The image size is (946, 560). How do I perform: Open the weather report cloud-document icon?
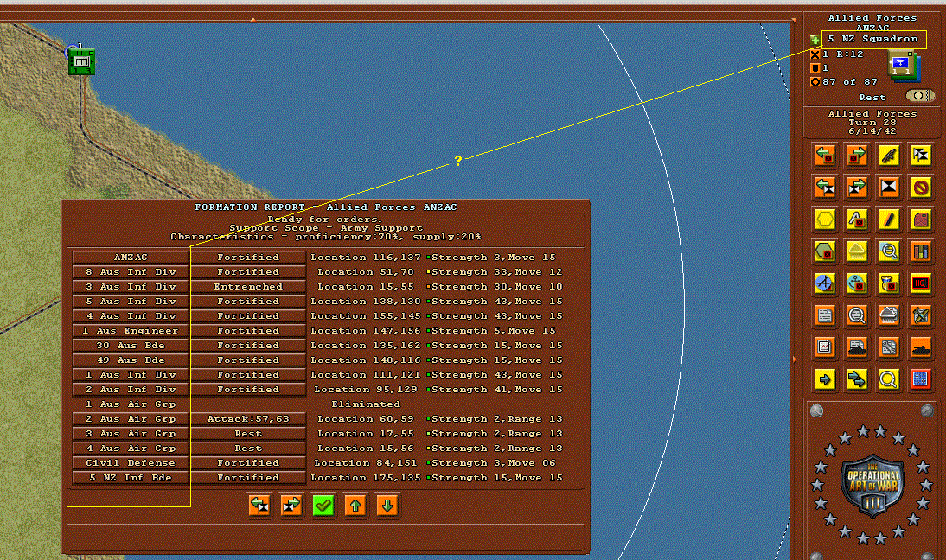click(x=889, y=315)
